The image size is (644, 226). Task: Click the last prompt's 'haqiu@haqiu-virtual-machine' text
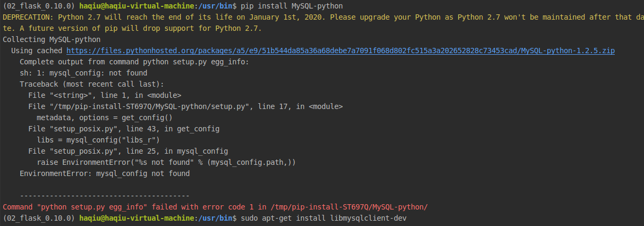(x=137, y=218)
